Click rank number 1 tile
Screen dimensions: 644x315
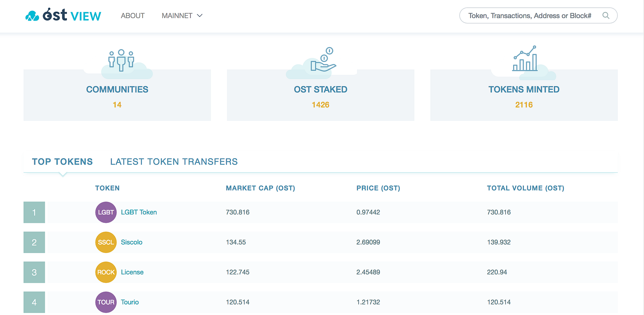(x=34, y=212)
